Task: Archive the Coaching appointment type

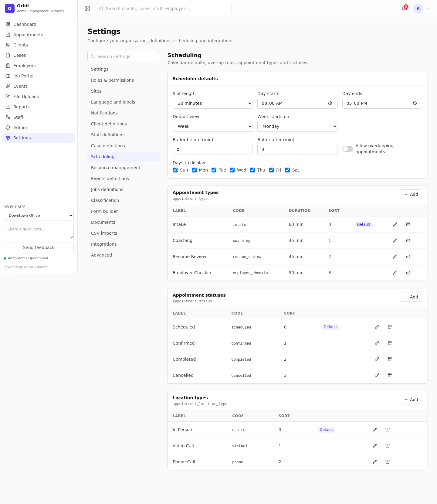Action: click(x=408, y=240)
